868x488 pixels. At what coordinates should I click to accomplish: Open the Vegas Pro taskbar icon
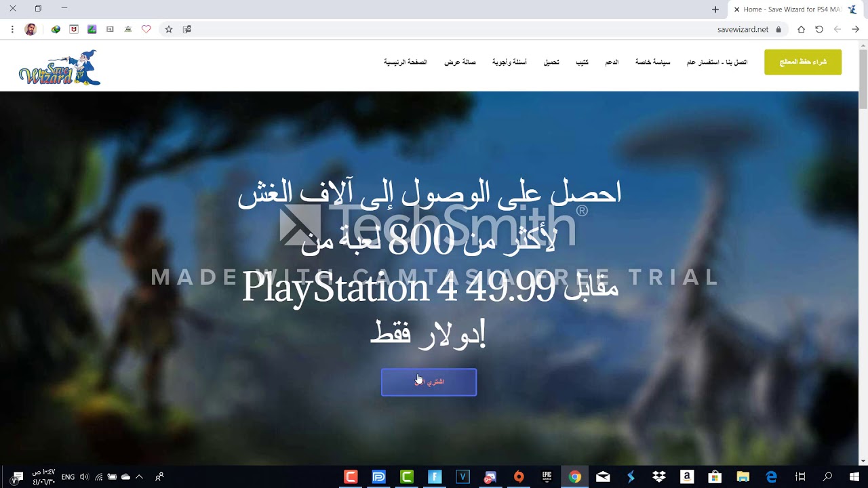pyautogui.click(x=462, y=477)
